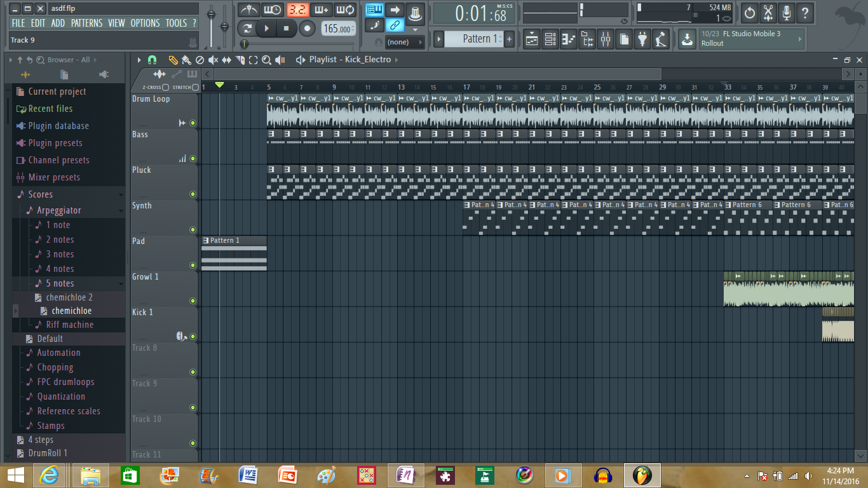
Task: Mute the Synth track
Action: point(193,230)
